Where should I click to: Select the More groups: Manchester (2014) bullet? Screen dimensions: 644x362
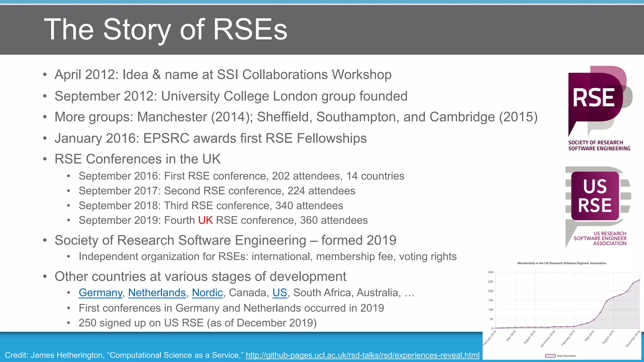tap(296, 117)
